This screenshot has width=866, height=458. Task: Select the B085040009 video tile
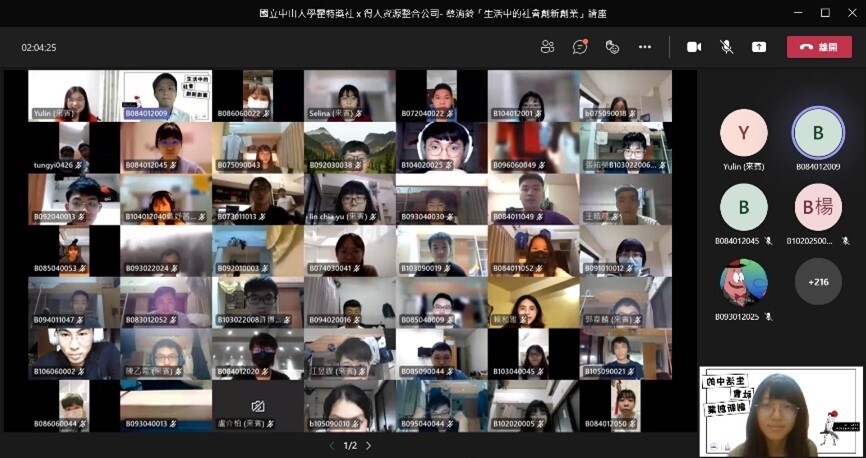(x=441, y=303)
